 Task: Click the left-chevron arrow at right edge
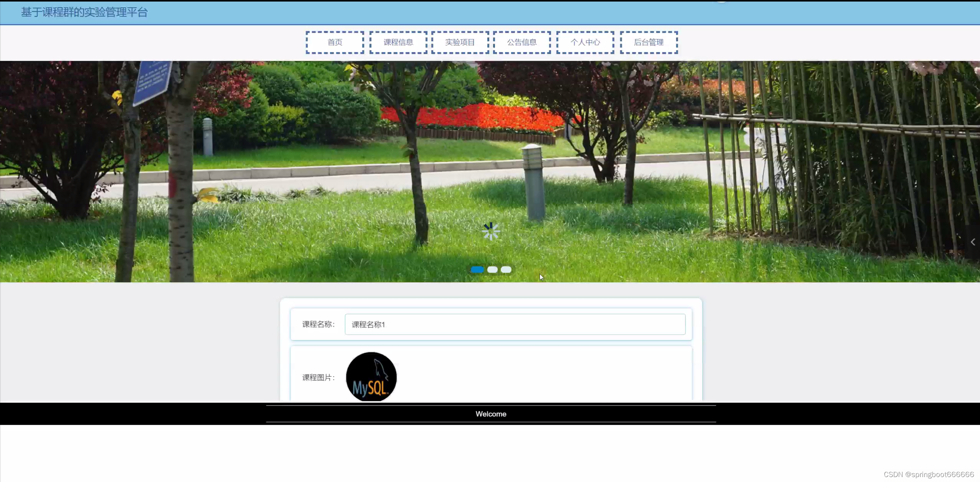(x=973, y=242)
